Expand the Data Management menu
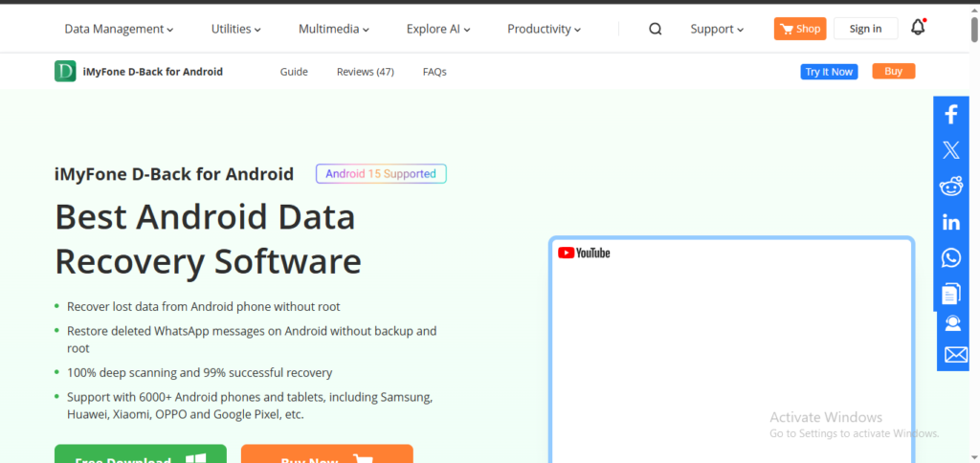Screen dimensions: 980x463 click(x=119, y=29)
